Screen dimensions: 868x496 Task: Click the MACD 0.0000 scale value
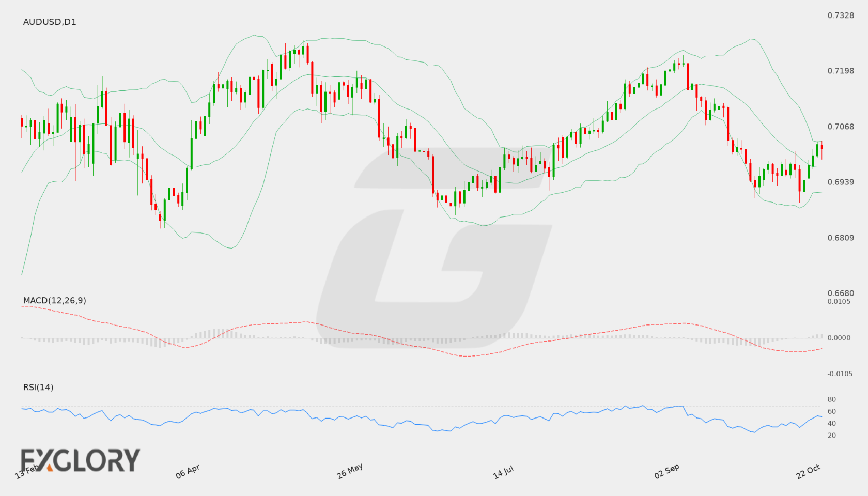pyautogui.click(x=839, y=337)
